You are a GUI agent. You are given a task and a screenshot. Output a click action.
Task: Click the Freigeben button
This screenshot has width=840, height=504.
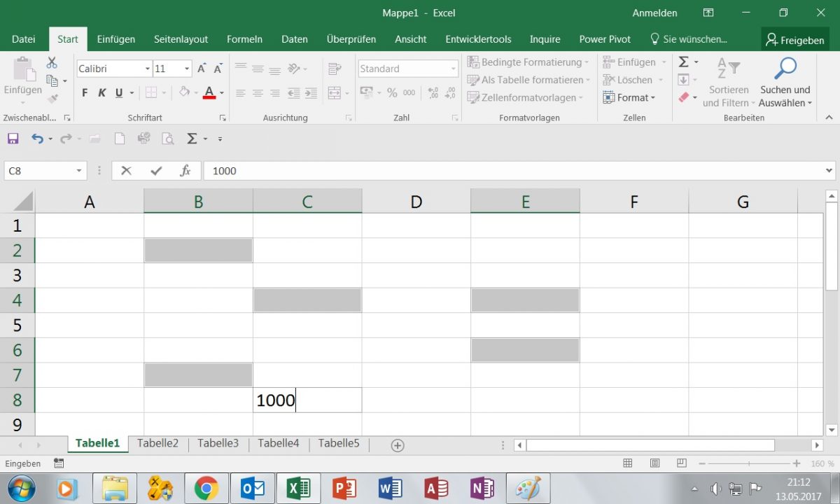click(x=794, y=39)
